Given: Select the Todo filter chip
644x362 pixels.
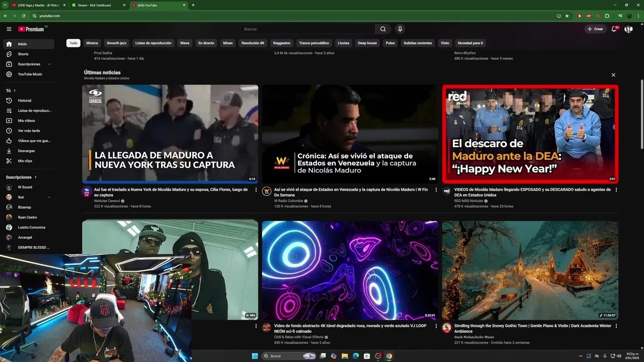Looking at the screenshot, I should click(x=73, y=43).
